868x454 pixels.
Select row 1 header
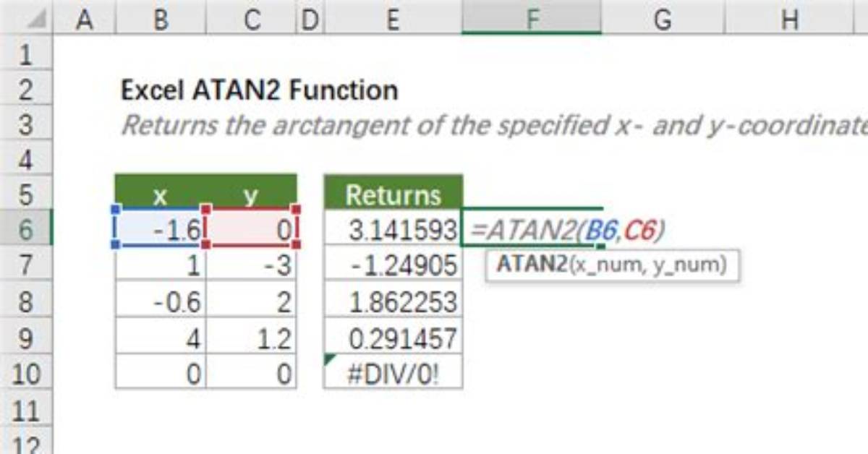coord(27,53)
